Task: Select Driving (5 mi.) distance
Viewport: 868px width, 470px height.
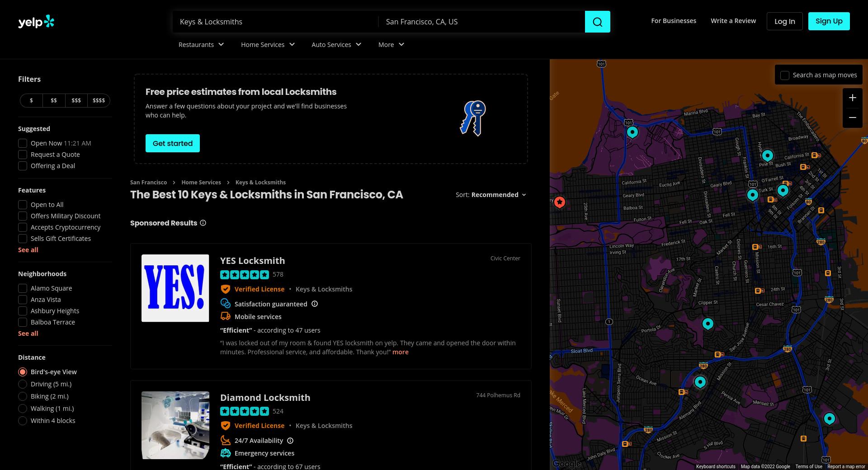Action: (x=23, y=384)
